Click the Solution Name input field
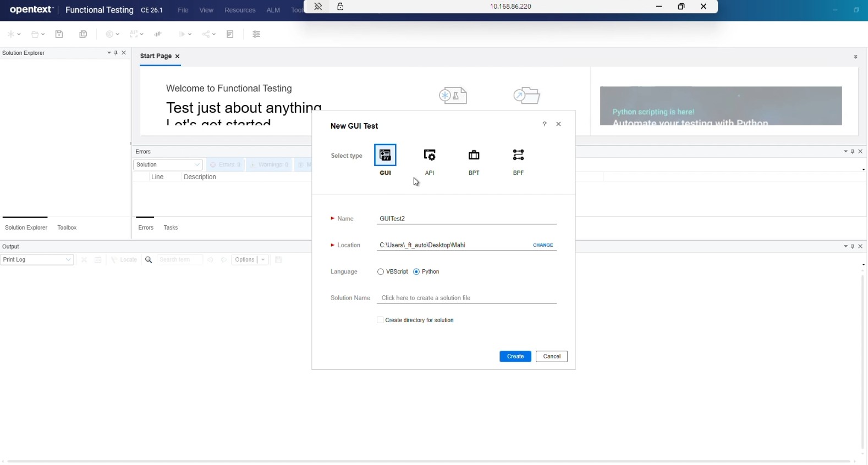The width and height of the screenshot is (868, 465). coord(466,298)
